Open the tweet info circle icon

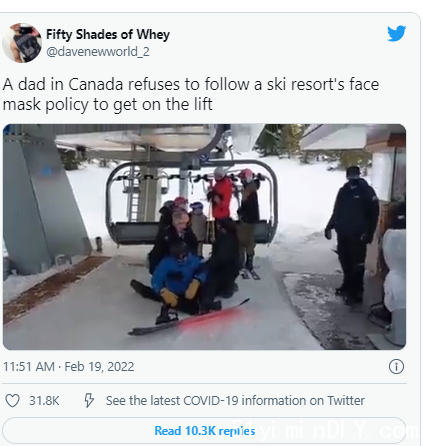point(396,367)
